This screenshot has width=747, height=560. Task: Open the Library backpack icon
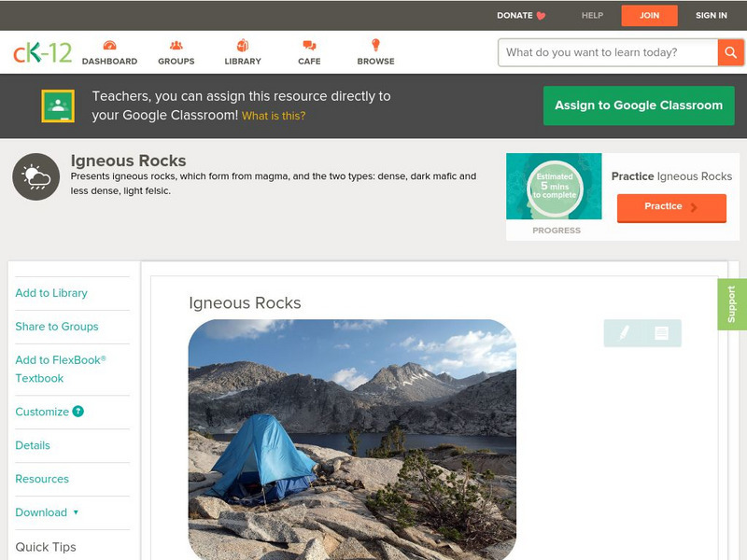click(x=243, y=45)
